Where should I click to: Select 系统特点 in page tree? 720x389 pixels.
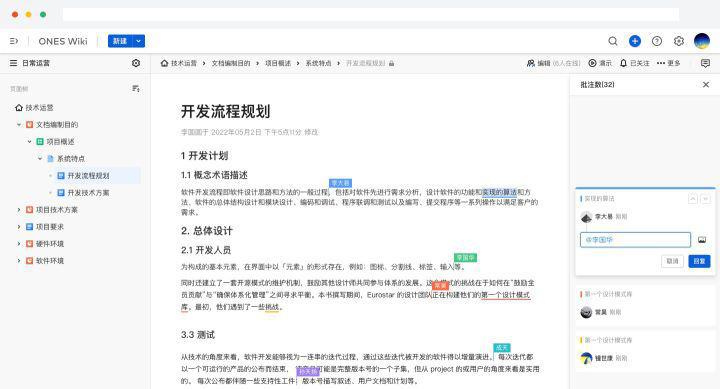click(71, 158)
